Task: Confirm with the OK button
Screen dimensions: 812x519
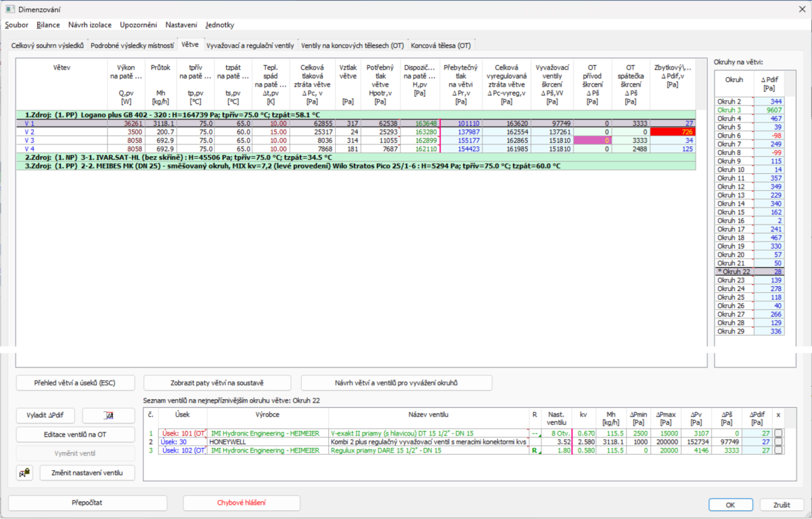Action: tap(731, 505)
